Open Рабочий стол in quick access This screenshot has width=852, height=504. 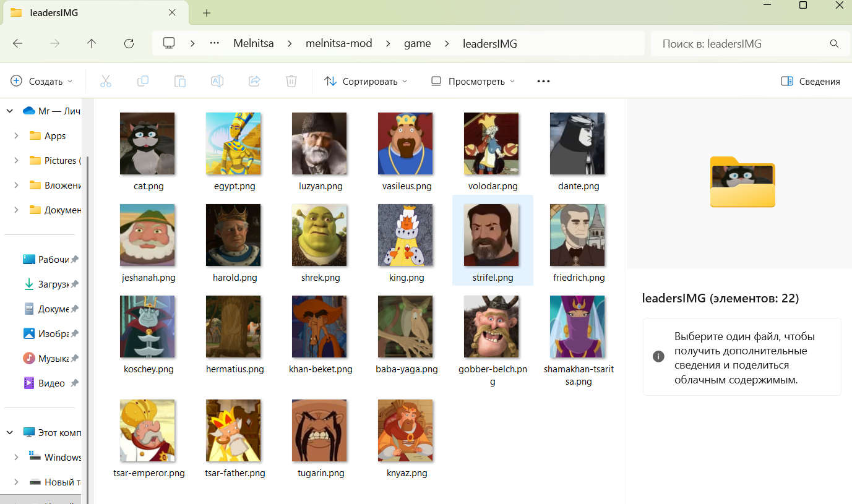point(49,260)
